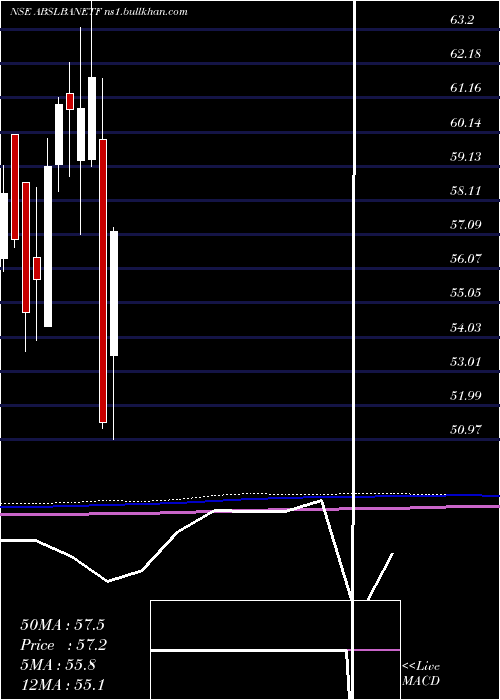Click the 5MA : 55.8 readout
Screen dimensions: 500x700
pyautogui.click(x=58, y=665)
